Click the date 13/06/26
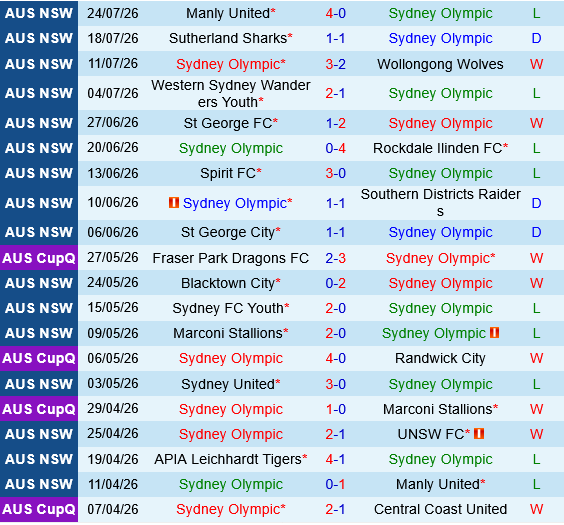 tap(113, 173)
